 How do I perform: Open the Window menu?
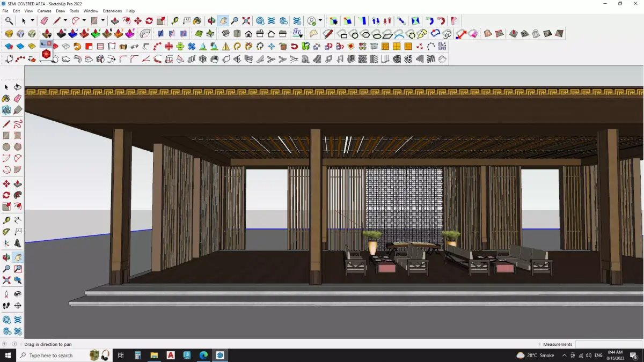(x=91, y=11)
